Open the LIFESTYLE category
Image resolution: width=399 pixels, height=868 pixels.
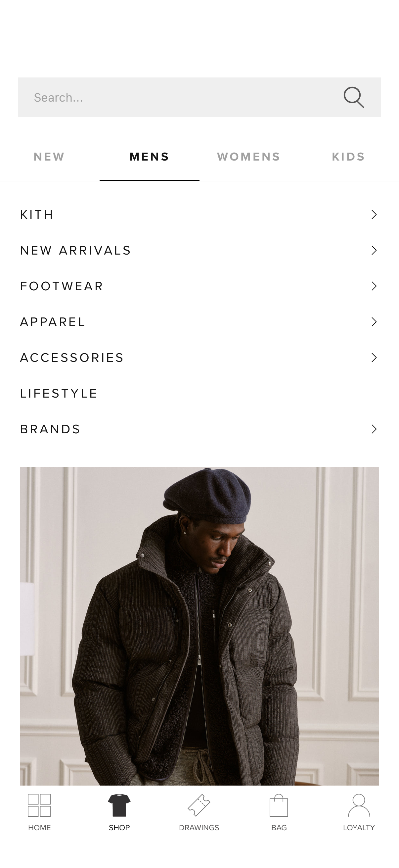point(59,393)
